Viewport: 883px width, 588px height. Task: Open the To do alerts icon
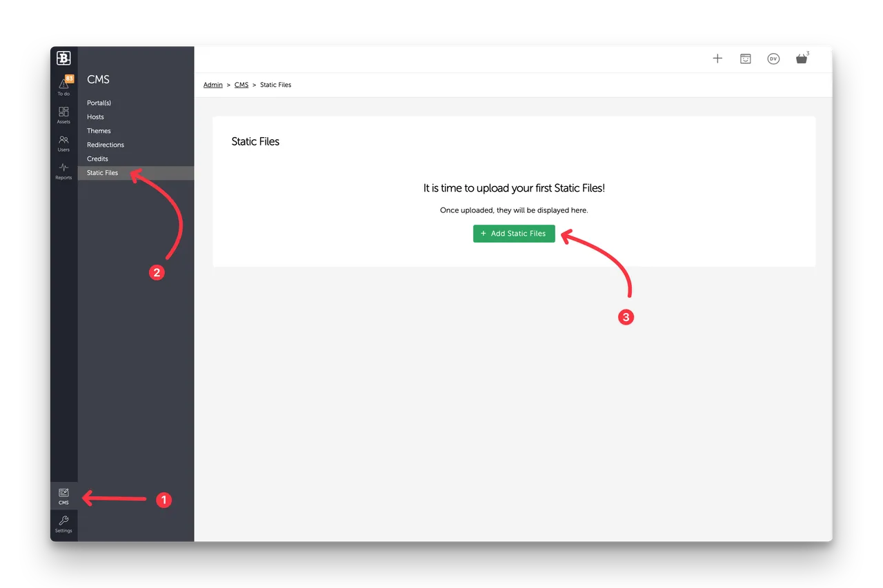click(63, 85)
